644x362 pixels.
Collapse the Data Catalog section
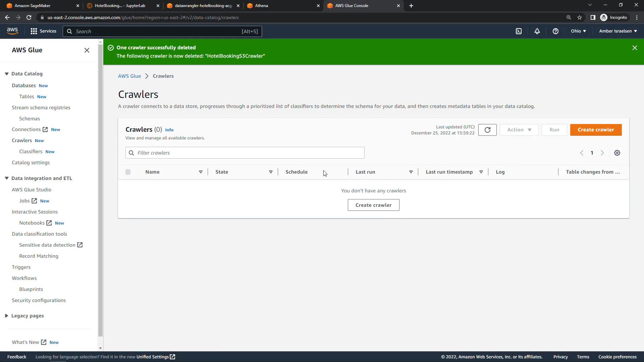[x=7, y=74]
